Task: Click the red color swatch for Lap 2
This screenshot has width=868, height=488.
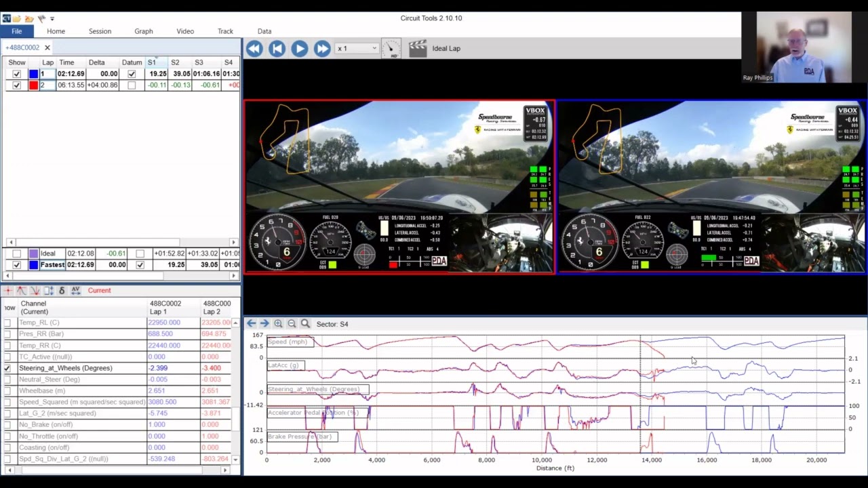Action: (33, 85)
